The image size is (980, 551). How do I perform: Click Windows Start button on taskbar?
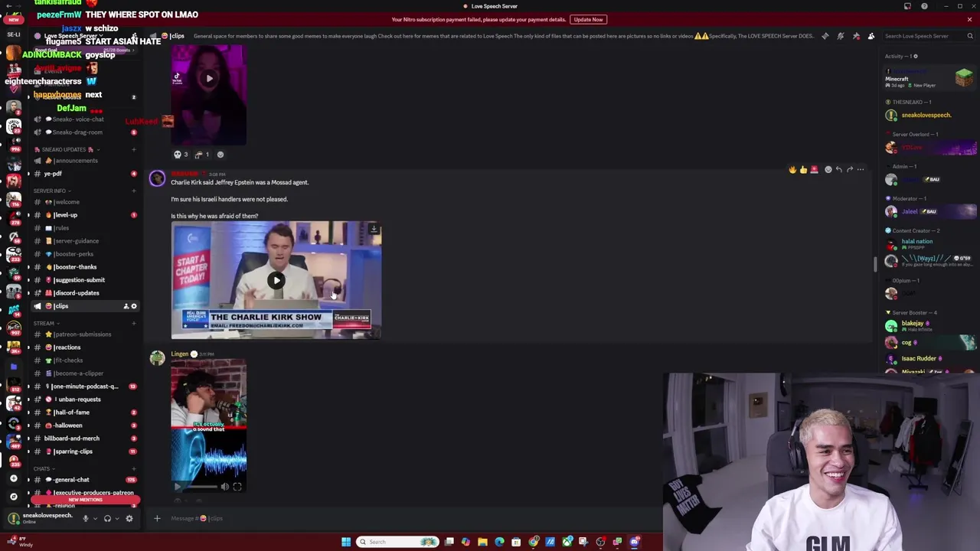coord(346,542)
